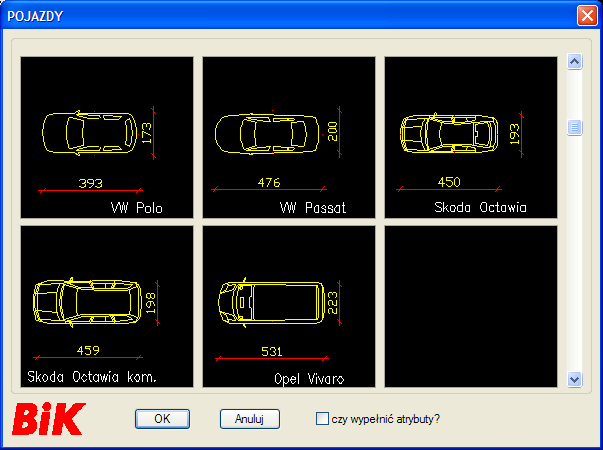603x450 pixels.
Task: Select the VW Polo vehicle thumbnail
Action: (x=107, y=137)
